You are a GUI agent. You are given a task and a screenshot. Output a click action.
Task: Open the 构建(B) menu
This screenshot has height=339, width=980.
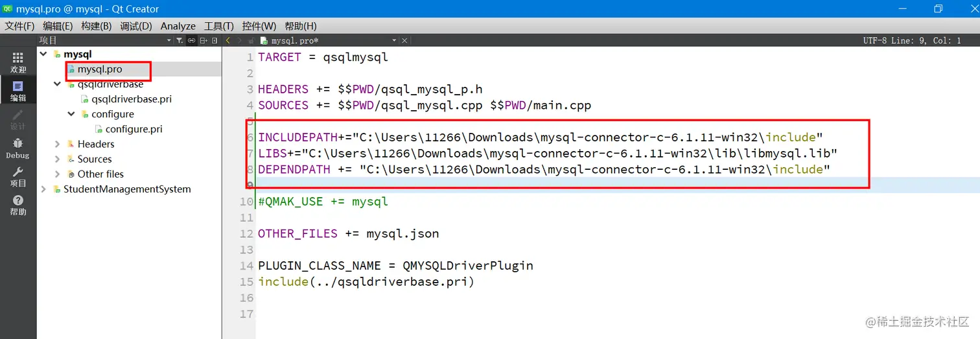96,26
